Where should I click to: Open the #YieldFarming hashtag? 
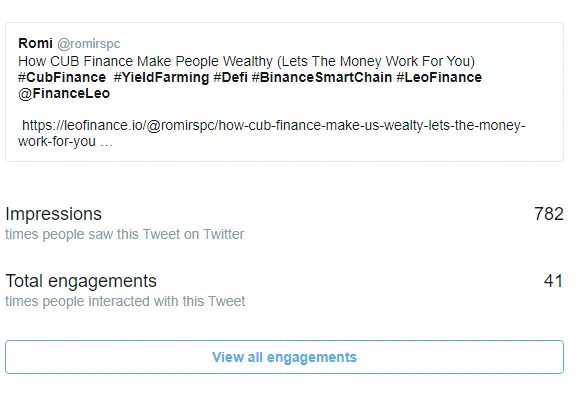161,78
